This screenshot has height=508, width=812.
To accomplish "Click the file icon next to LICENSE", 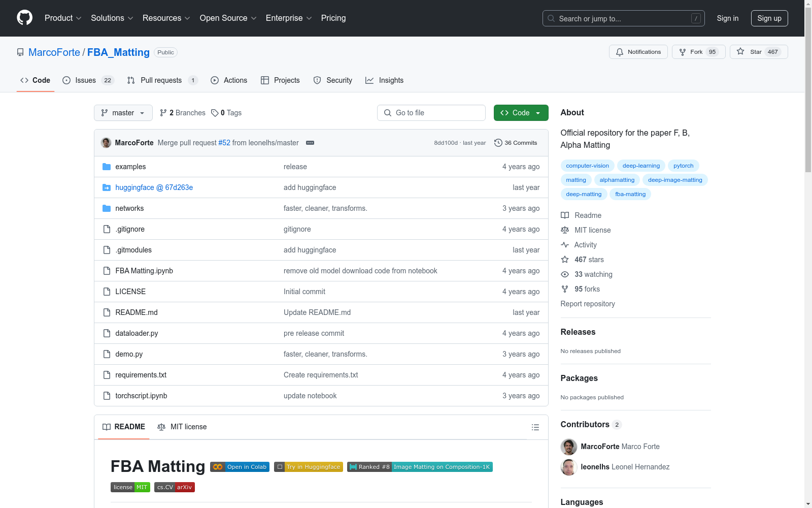I will click(x=107, y=292).
